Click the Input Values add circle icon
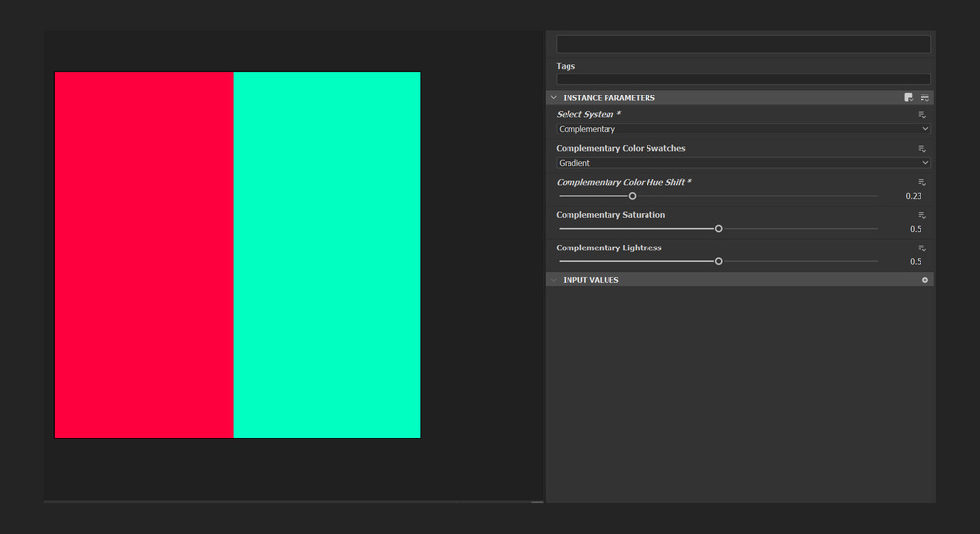Image resolution: width=980 pixels, height=534 pixels. coord(925,280)
